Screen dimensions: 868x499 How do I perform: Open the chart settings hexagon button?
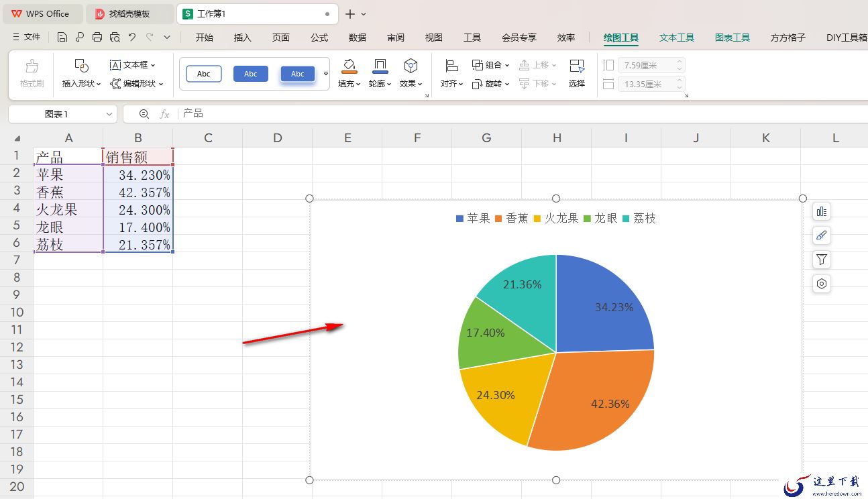point(821,284)
